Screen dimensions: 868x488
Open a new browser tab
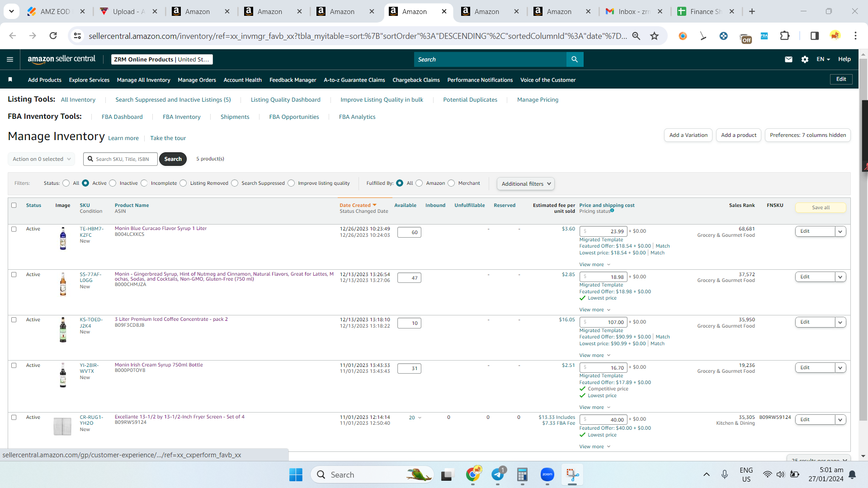(x=752, y=11)
